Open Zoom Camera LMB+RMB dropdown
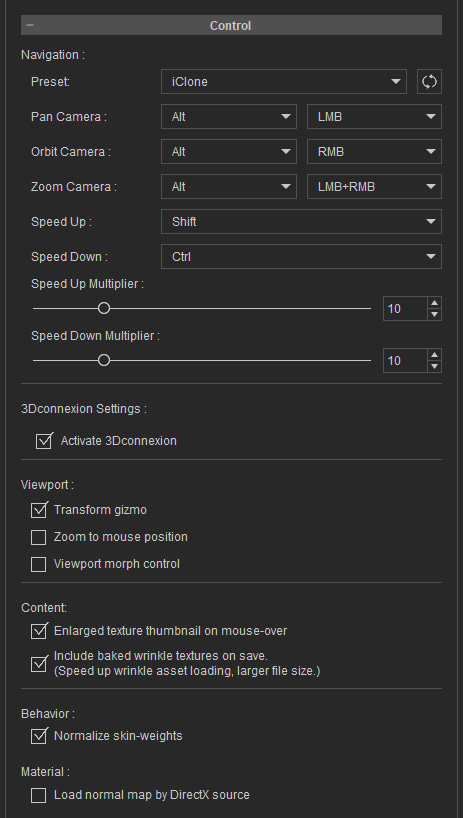This screenshot has width=463, height=818. 374,187
